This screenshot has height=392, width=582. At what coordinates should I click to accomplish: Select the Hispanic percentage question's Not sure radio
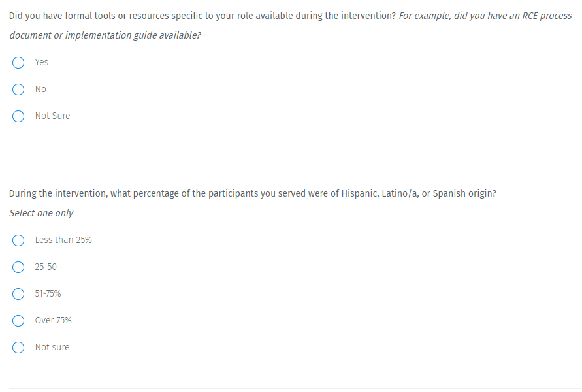pyautogui.click(x=20, y=348)
